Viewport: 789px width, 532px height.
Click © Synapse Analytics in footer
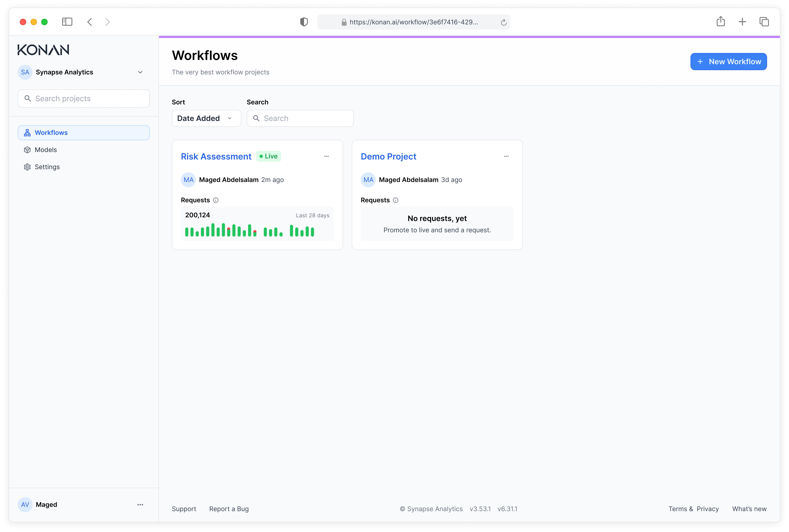tap(431, 509)
